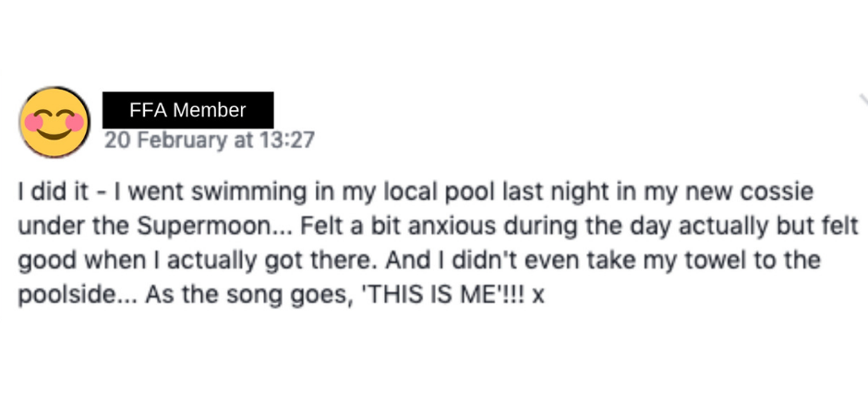
Task: Open the 20 February at 13:27 timestamp
Action: coord(210,140)
